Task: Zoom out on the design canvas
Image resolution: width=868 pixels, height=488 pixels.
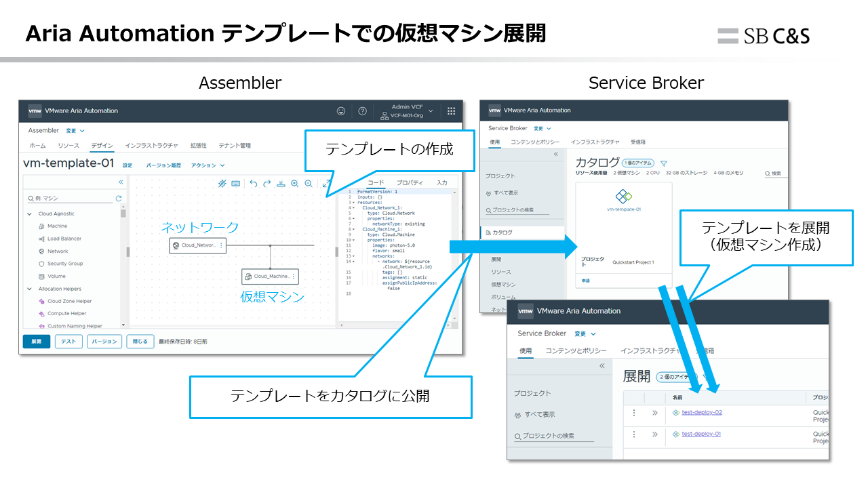Action: point(309,184)
